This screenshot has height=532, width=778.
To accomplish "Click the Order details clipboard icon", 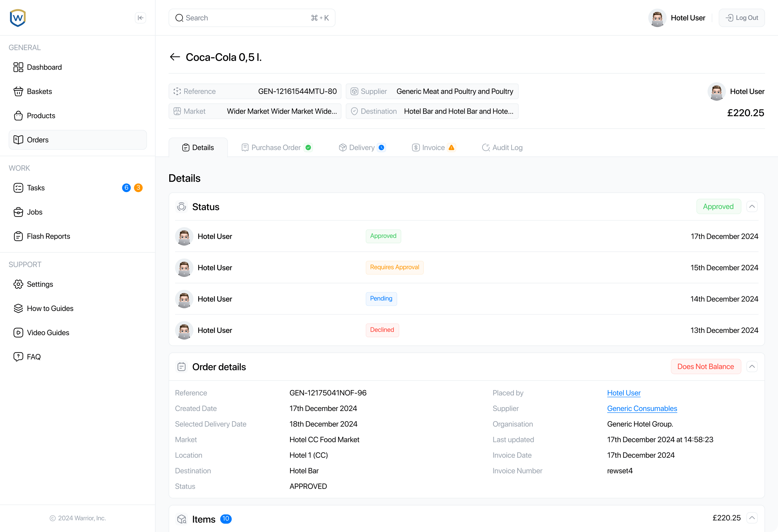I will [x=182, y=367].
